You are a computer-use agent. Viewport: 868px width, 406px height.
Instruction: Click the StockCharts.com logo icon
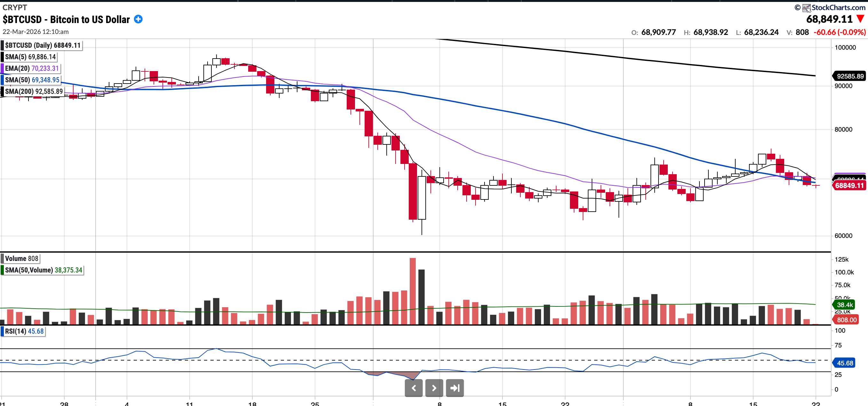(806, 8)
